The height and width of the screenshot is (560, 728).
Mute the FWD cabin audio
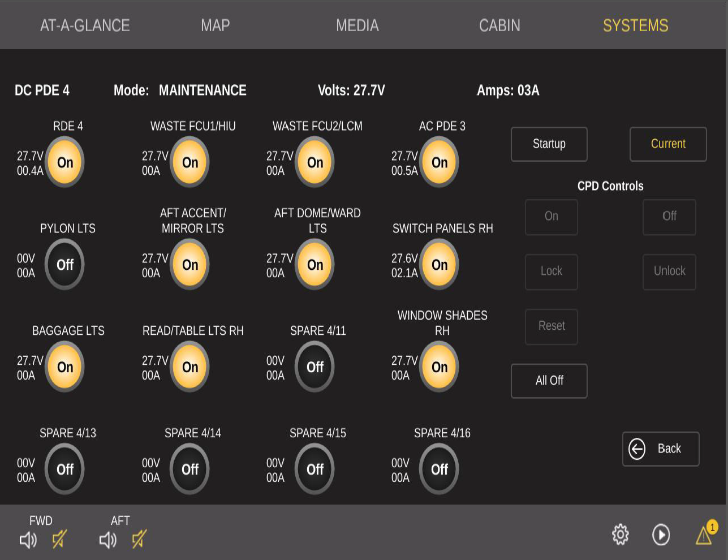[x=59, y=539]
